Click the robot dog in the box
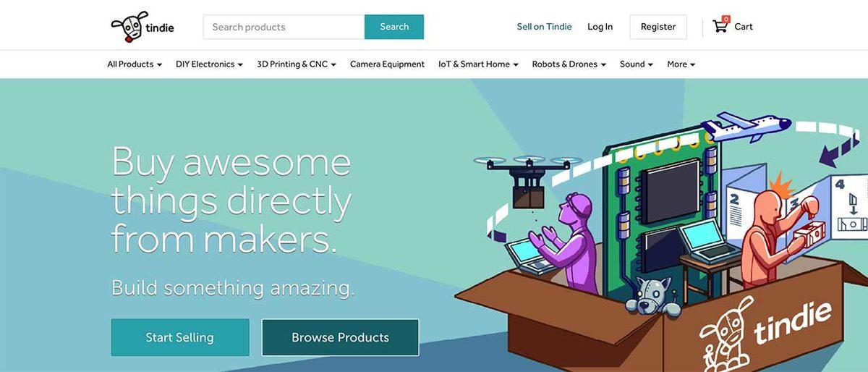Screen dimensions: 868x372 (652, 297)
